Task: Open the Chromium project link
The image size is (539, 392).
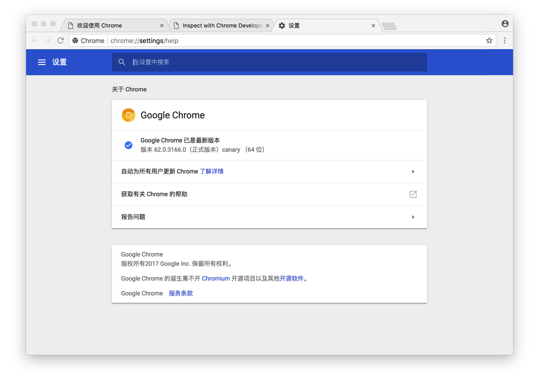Action: pyautogui.click(x=216, y=279)
